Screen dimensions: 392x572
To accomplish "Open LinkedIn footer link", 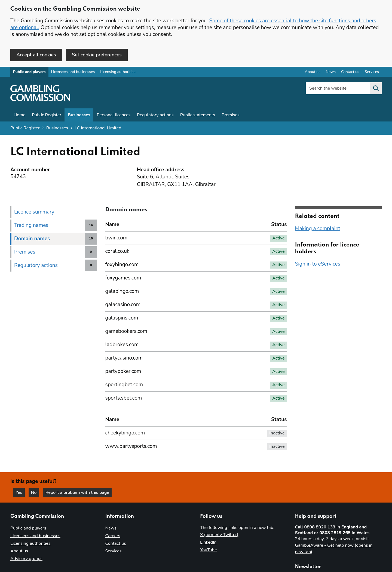I will tap(208, 542).
